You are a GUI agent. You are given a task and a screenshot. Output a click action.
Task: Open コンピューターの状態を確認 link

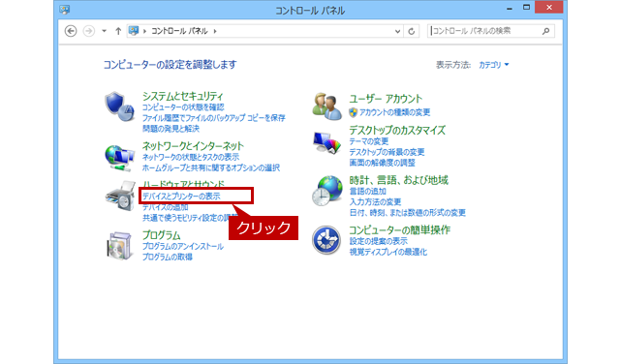pyautogui.click(x=183, y=107)
